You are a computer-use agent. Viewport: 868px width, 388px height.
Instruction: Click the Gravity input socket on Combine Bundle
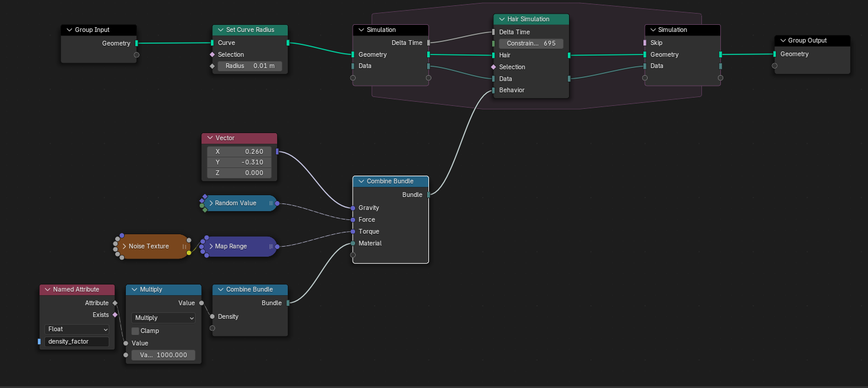(x=353, y=208)
